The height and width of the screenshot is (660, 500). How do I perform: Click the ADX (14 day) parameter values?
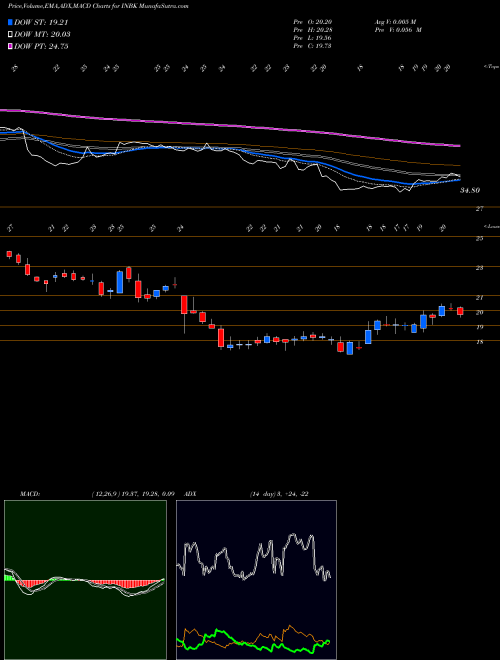[279, 494]
